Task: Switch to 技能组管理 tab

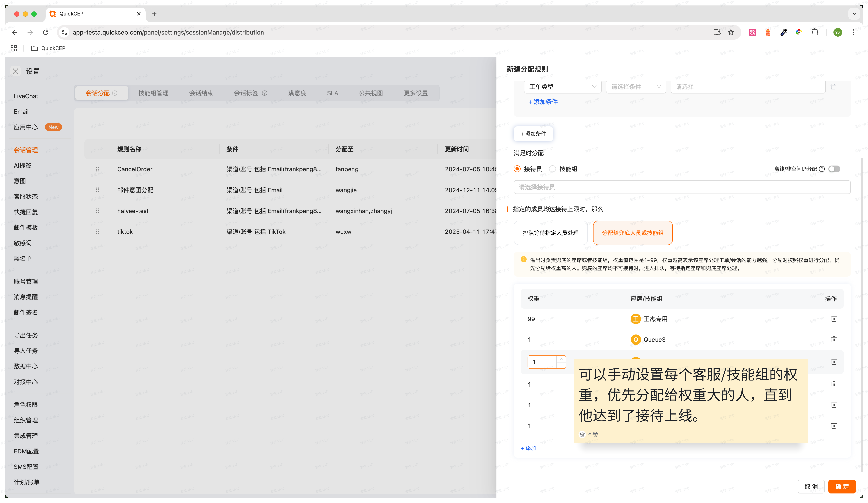Action: tap(153, 93)
